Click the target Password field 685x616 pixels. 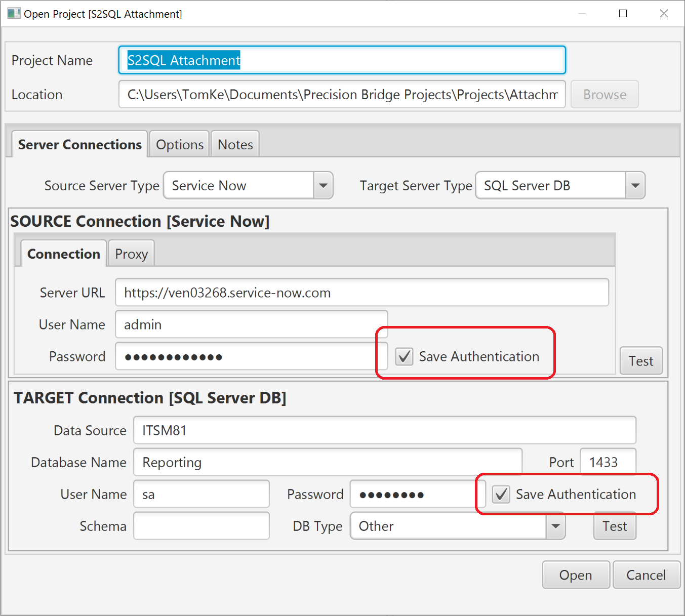pos(418,494)
